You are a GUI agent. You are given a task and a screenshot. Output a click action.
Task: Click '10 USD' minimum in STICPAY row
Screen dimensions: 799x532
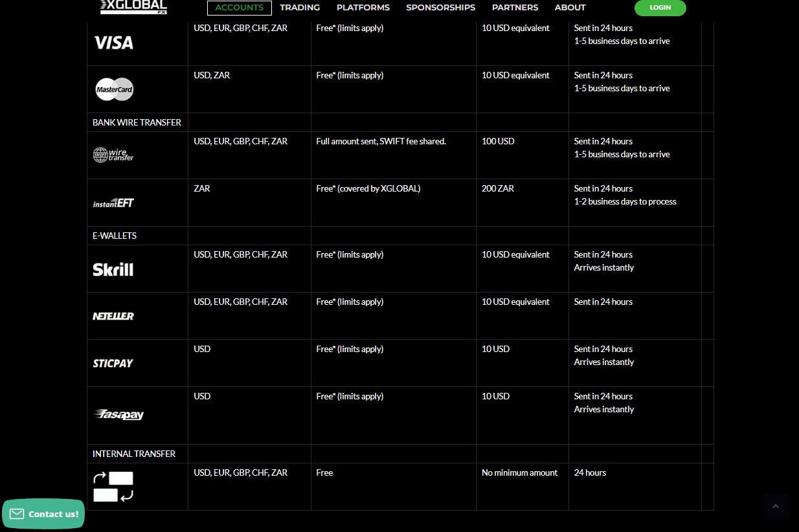[x=495, y=349]
